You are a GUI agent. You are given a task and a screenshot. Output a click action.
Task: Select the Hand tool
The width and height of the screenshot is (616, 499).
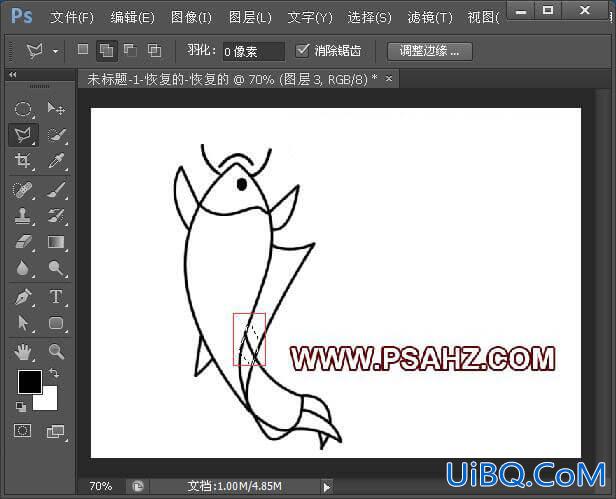pos(23,352)
